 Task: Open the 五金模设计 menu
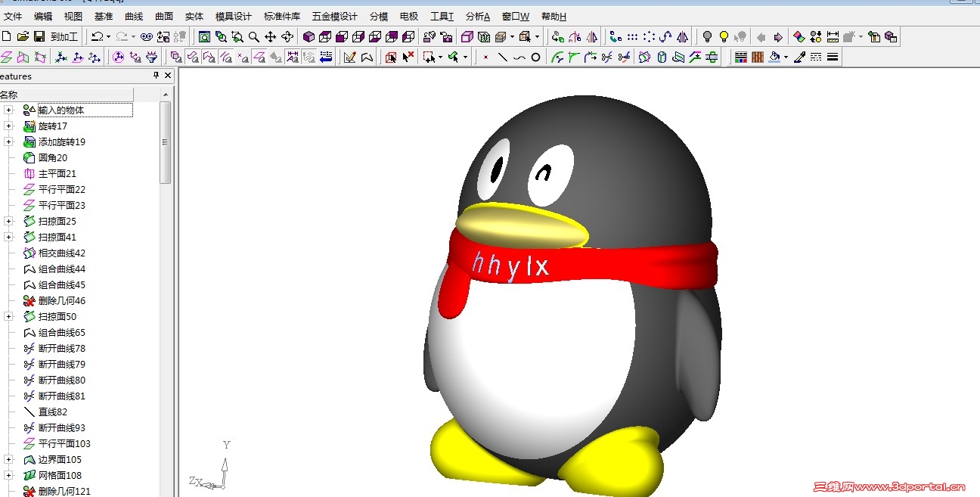tap(334, 16)
